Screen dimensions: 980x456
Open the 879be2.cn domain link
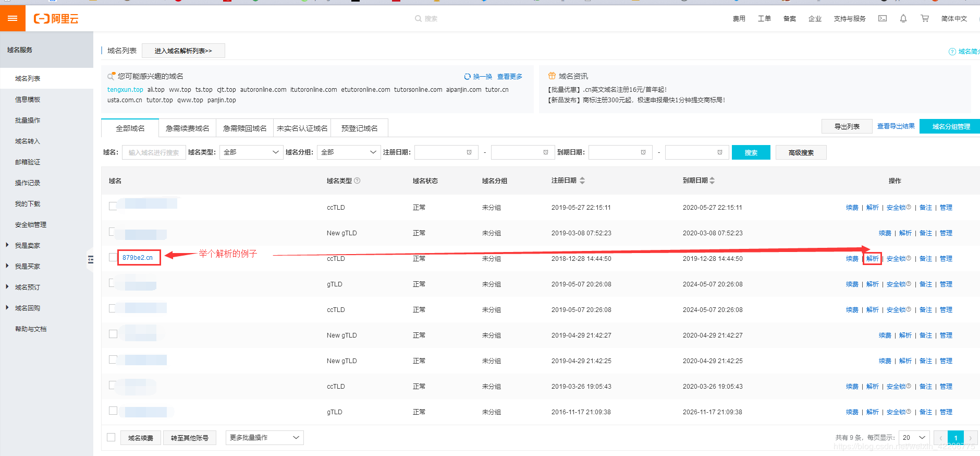point(138,258)
